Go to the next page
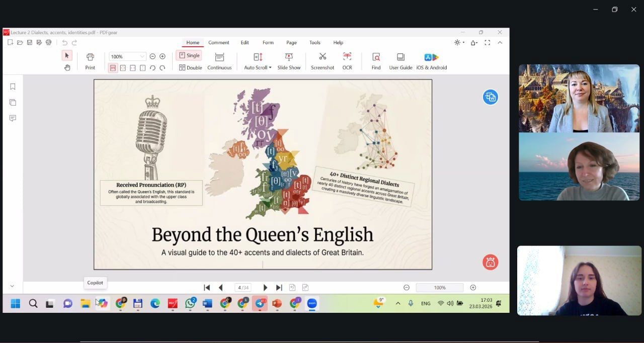The width and height of the screenshot is (644, 343). point(265,288)
